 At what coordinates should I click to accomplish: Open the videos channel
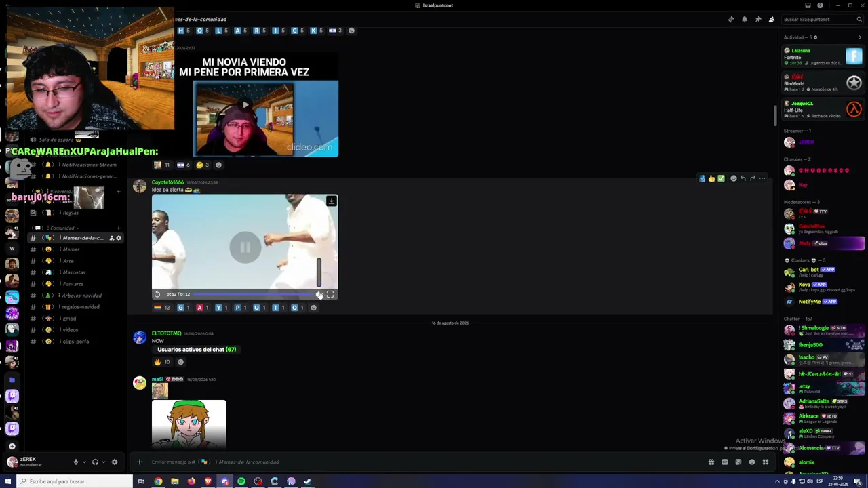pos(75,330)
